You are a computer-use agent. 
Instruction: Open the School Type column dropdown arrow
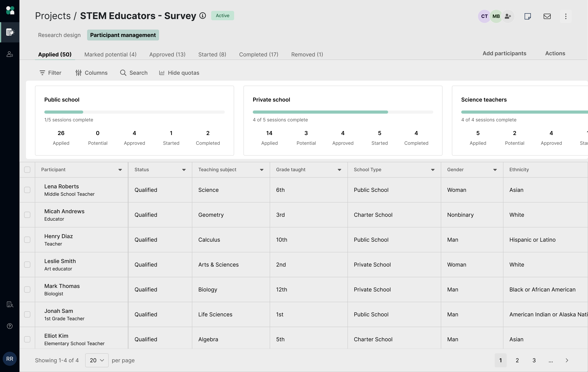click(x=433, y=170)
